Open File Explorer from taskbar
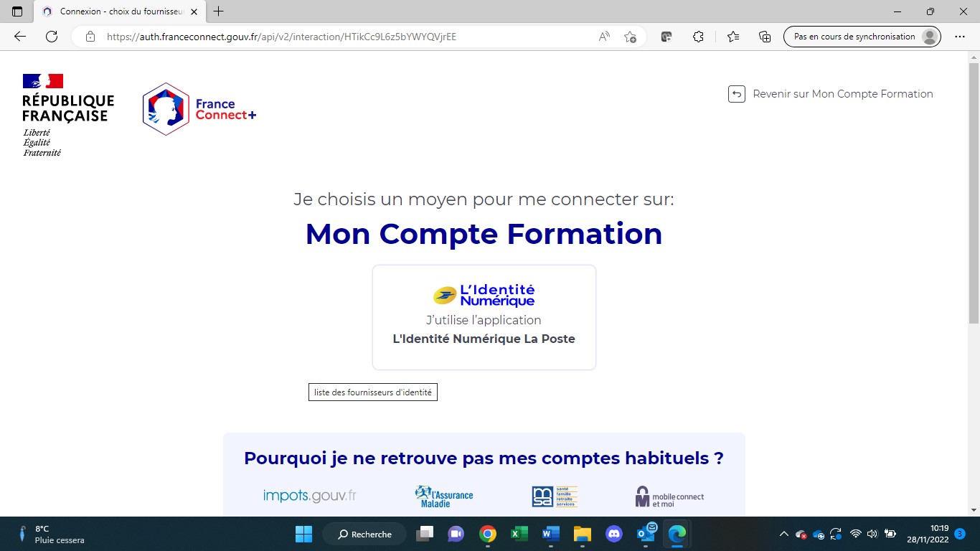980x551 pixels. pos(582,534)
